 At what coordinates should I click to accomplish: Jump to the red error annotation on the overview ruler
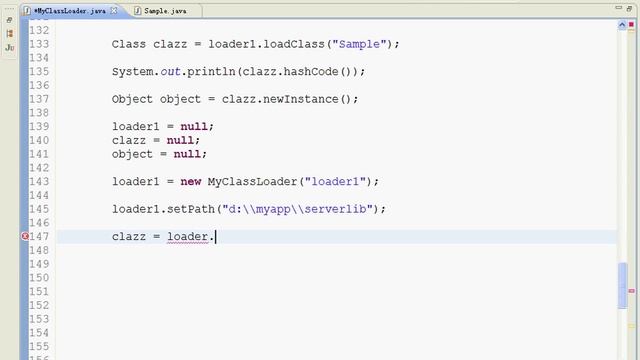click(x=631, y=291)
